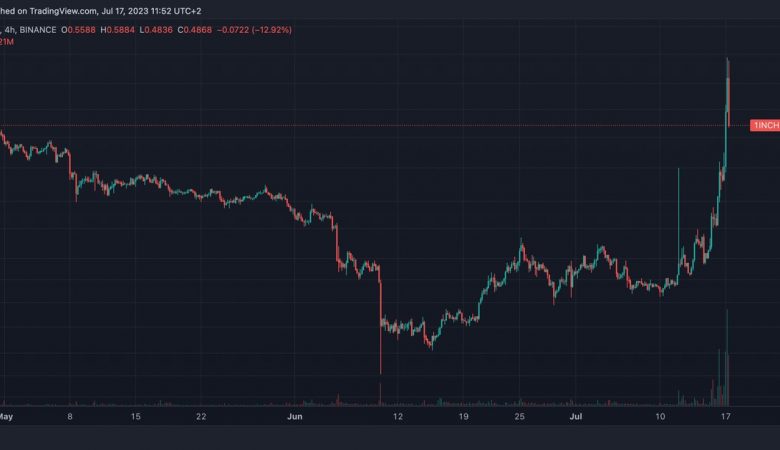The image size is (780, 450).
Task: Click the dotted red current price line
Action: pyautogui.click(x=374, y=125)
